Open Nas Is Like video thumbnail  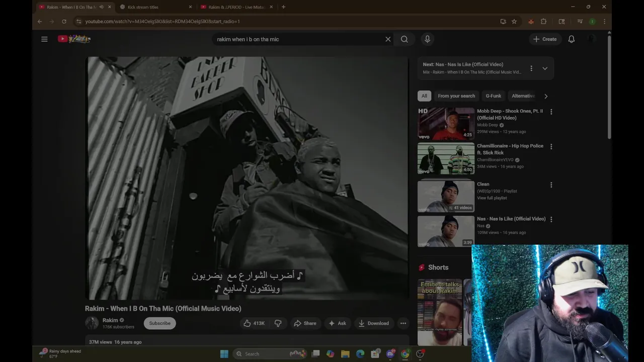(x=446, y=231)
